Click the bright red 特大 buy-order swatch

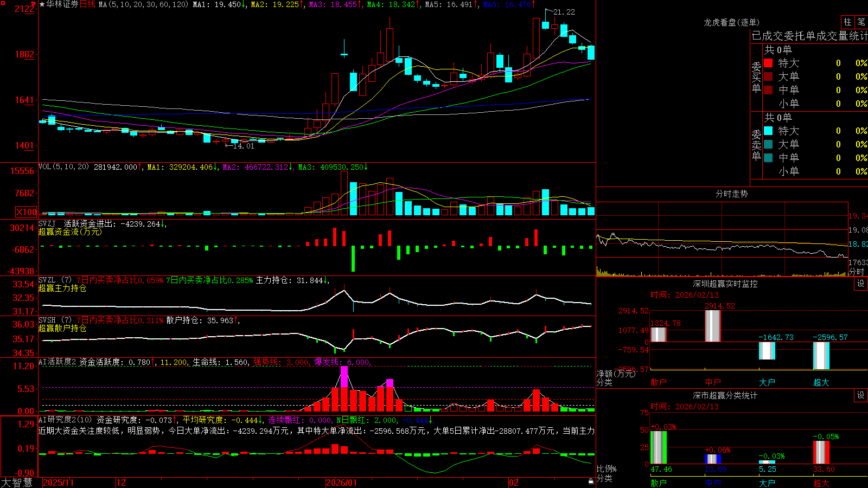point(768,63)
